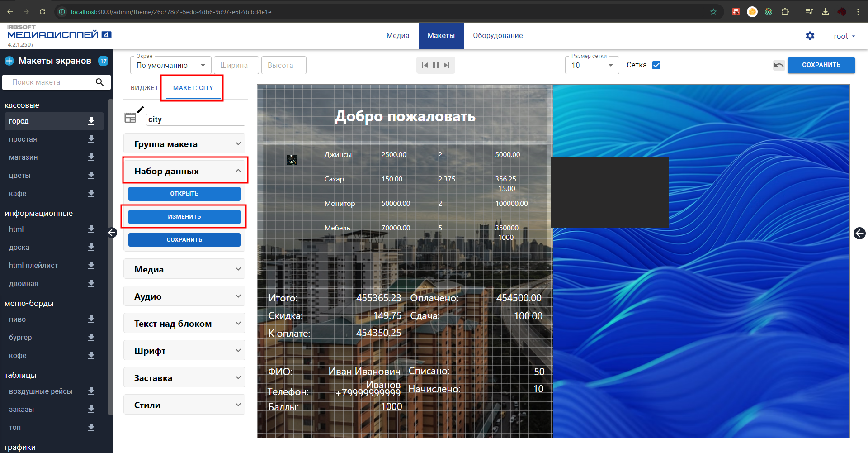Click the Ширина input field

coord(236,65)
